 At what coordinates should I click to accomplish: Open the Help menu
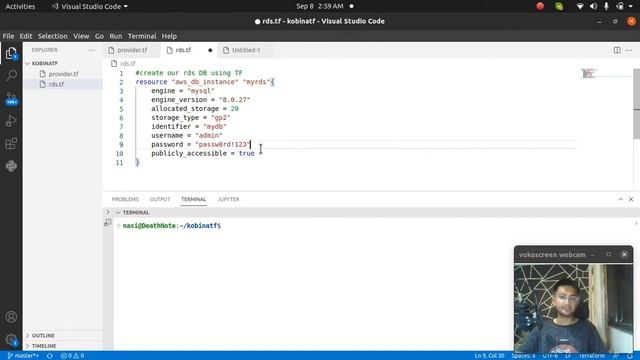pyautogui.click(x=169, y=36)
